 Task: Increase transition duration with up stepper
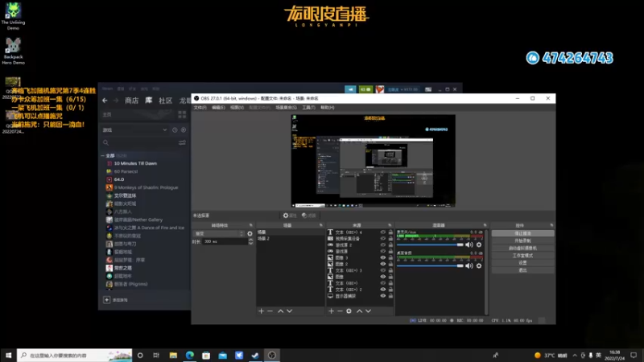pos(250,240)
